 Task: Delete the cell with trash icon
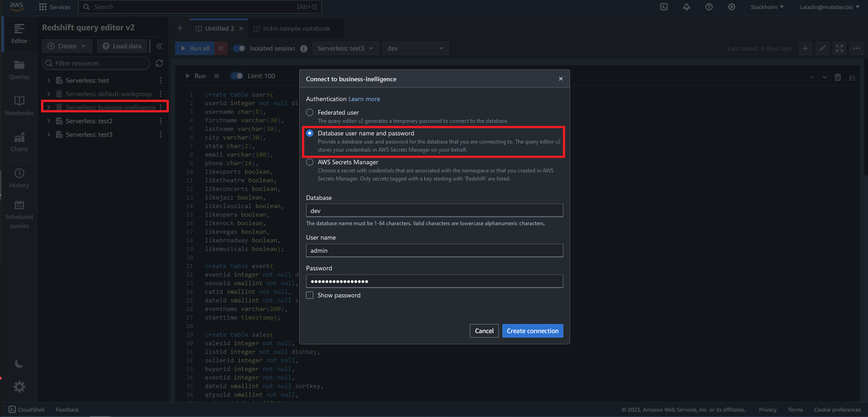(x=838, y=77)
